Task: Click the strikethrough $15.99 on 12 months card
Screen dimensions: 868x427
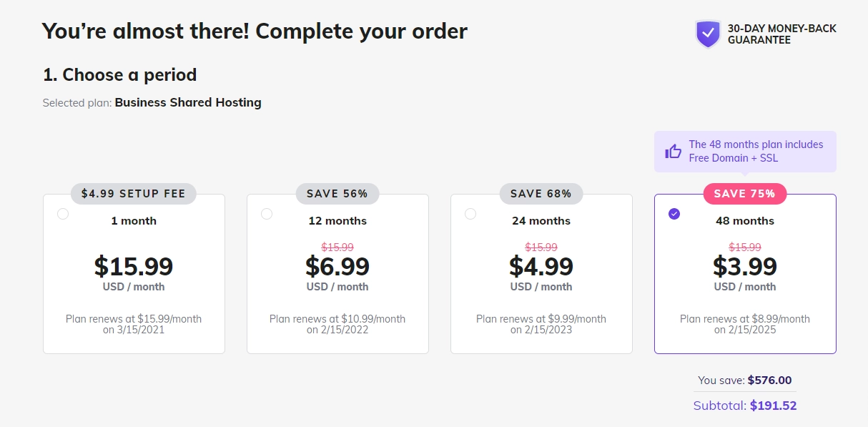Action: 337,246
